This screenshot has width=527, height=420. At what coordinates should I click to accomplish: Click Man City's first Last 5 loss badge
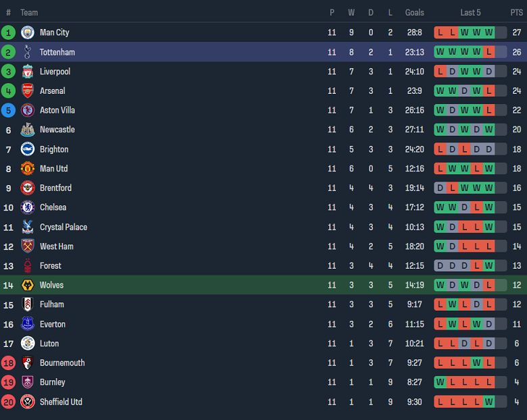click(440, 32)
